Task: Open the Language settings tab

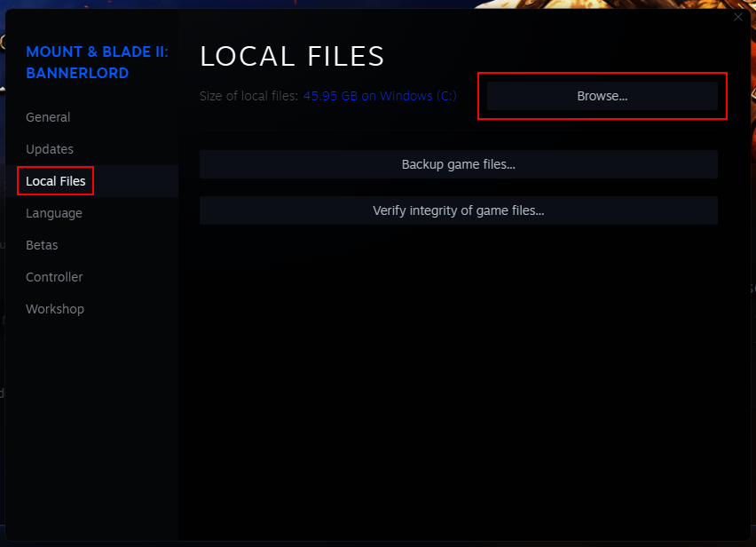Action: (53, 213)
